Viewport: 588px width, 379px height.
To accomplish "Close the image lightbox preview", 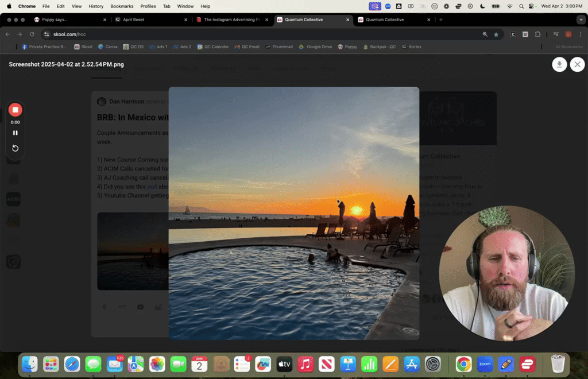I will pos(577,64).
